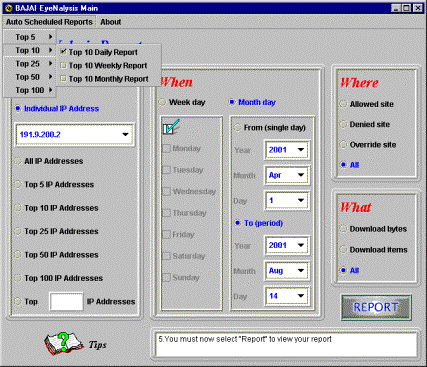This screenshot has width=427, height=367.
Task: Open the IP address 191.9.200.2 dropdown
Action: (75, 135)
